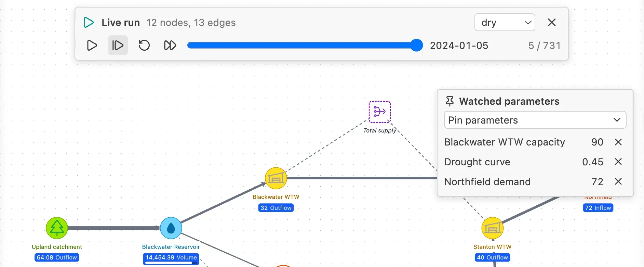Image resolution: width=644 pixels, height=267 pixels.
Task: Select the Blackwater Reservoir droplet node
Action: click(171, 228)
